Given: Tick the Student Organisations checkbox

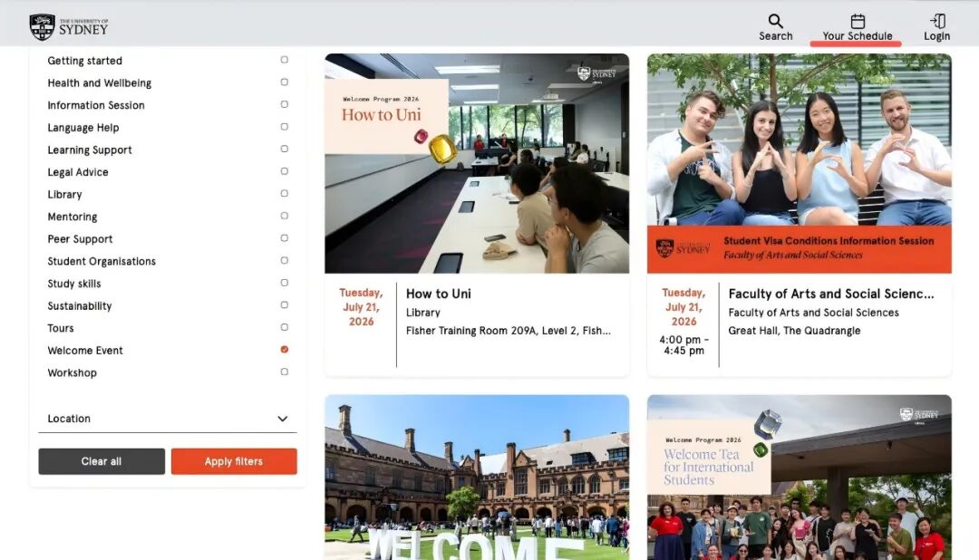Looking at the screenshot, I should 284,260.
